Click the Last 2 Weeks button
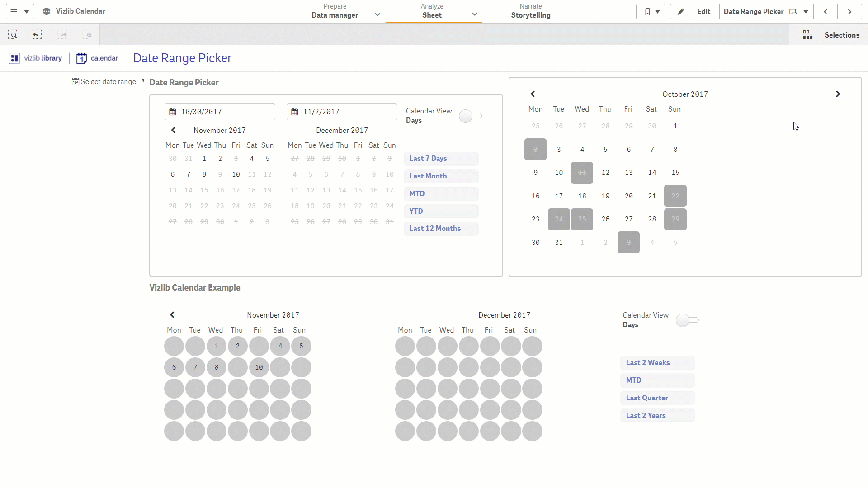Screen dimensions: 868x488 pos(657,363)
